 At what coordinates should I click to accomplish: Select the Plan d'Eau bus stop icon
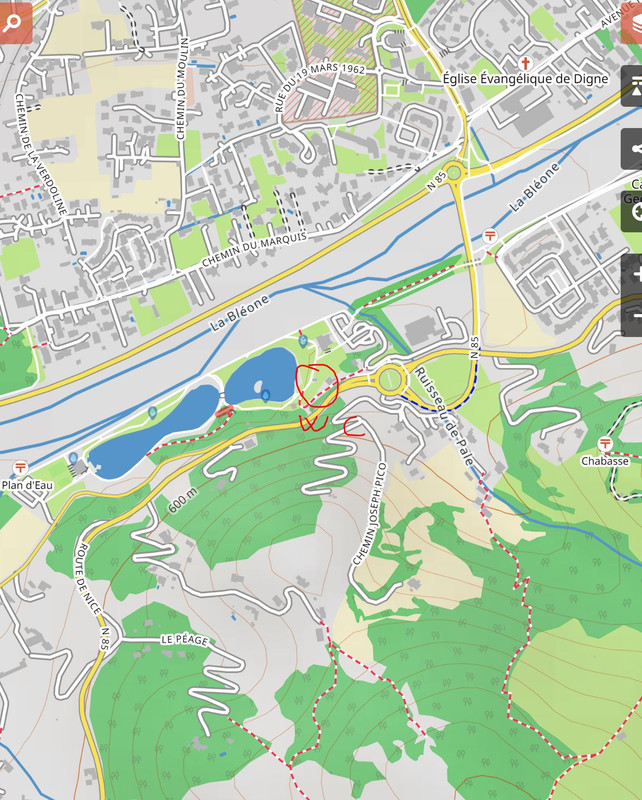point(20,466)
